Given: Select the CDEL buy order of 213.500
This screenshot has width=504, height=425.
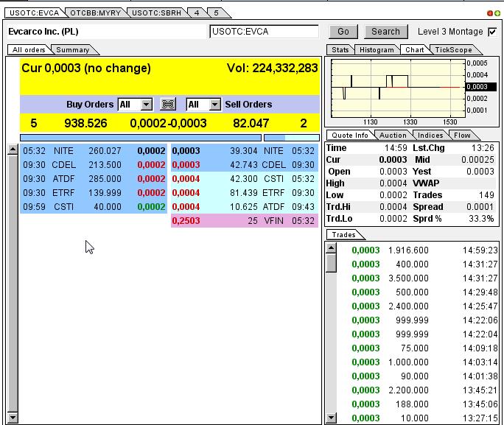Looking at the screenshot, I should (x=94, y=165).
